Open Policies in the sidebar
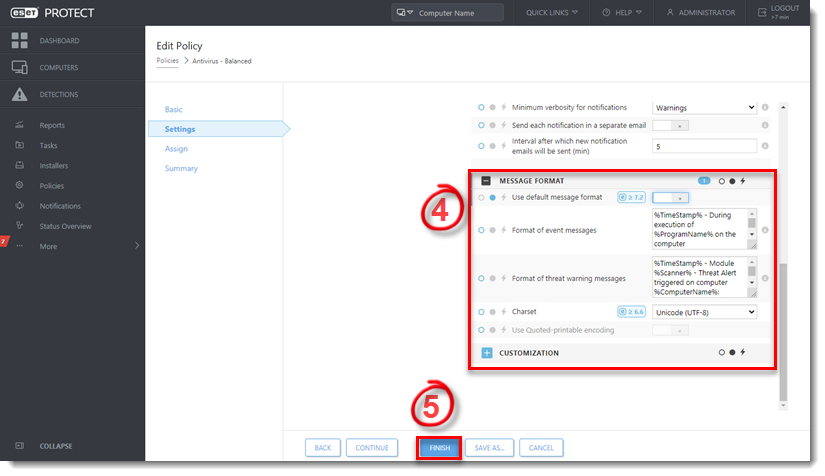The height and width of the screenshot is (476, 825). point(52,186)
